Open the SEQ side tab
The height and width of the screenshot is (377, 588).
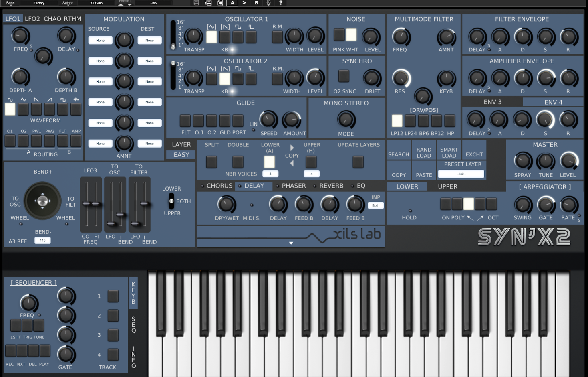(133, 325)
